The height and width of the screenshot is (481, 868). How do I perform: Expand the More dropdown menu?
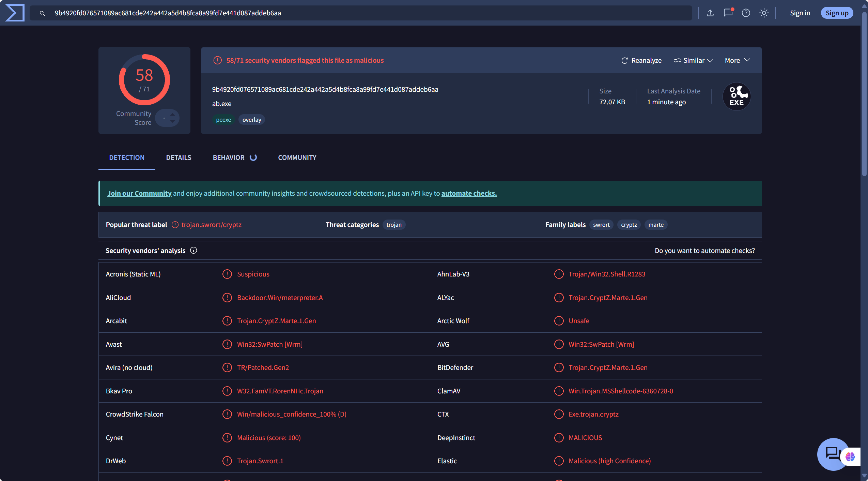[x=737, y=60]
